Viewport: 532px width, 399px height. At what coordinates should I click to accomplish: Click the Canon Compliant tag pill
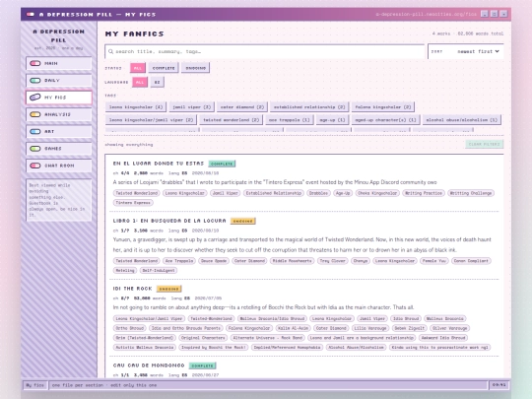pyautogui.click(x=471, y=261)
